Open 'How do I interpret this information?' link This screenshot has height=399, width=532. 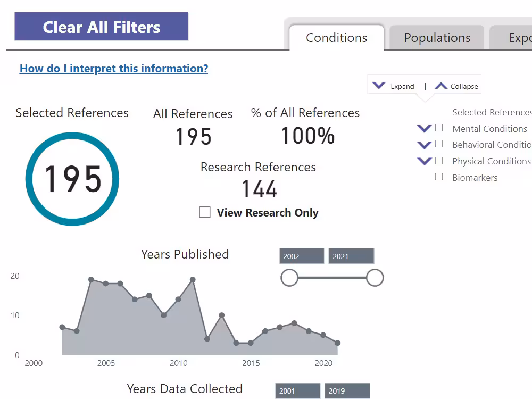click(x=114, y=69)
